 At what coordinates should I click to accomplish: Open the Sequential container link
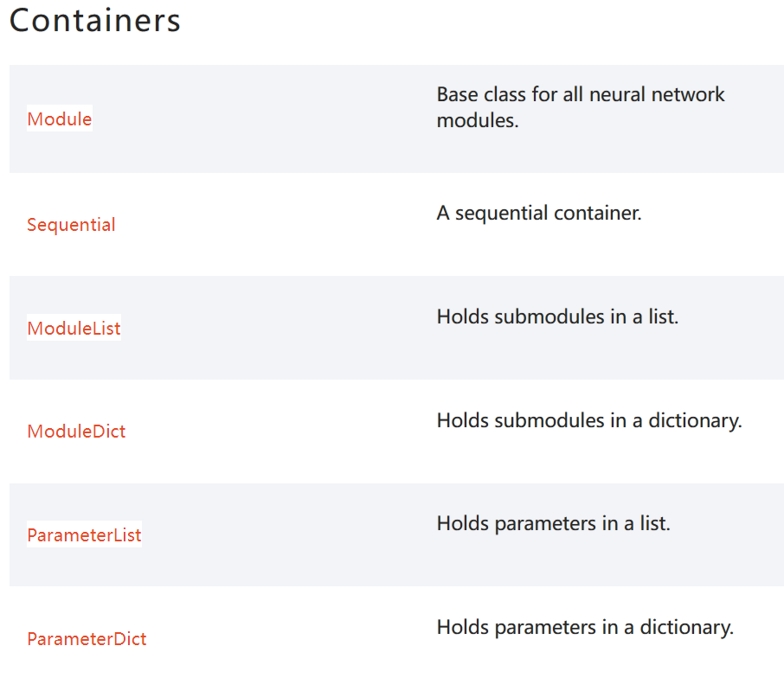pos(71,225)
